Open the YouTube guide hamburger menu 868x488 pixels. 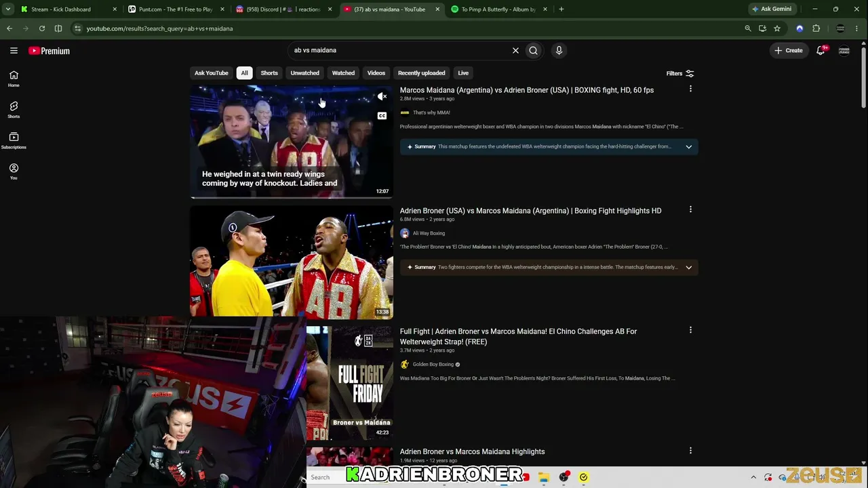click(14, 51)
